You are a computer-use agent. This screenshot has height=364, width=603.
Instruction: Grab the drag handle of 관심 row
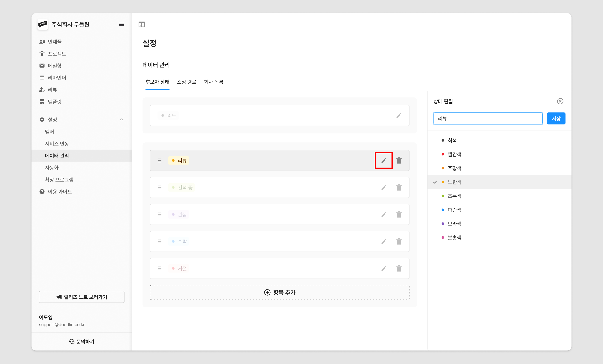click(x=160, y=215)
